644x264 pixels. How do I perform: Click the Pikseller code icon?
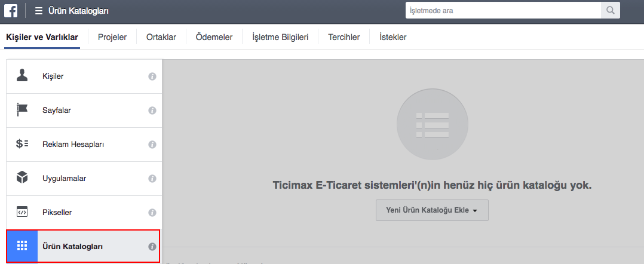(x=22, y=212)
